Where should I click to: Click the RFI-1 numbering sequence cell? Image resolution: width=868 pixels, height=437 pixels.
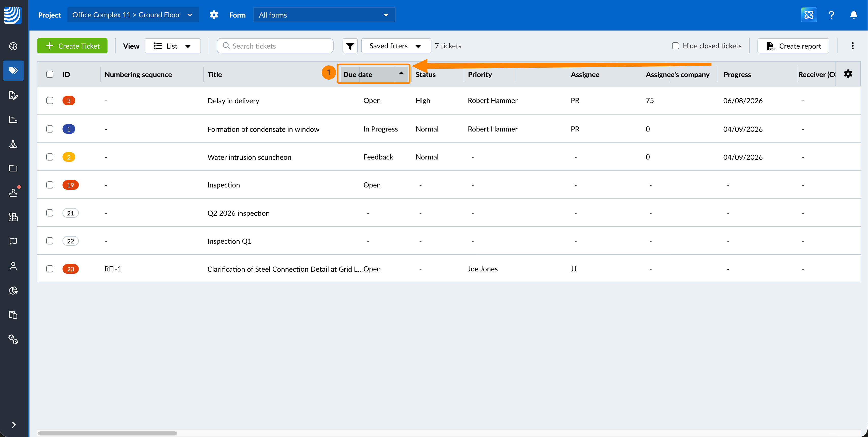point(113,269)
